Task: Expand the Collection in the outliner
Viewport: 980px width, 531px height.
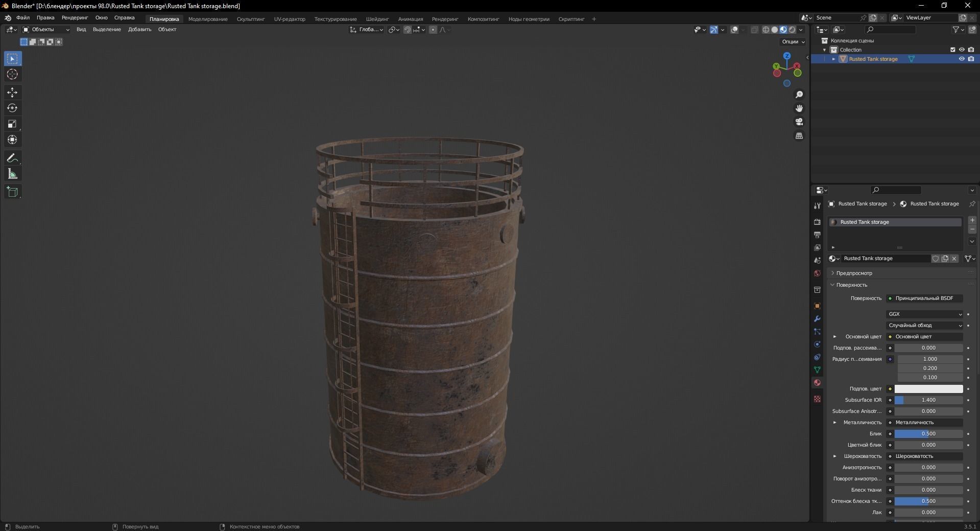Action: point(824,50)
